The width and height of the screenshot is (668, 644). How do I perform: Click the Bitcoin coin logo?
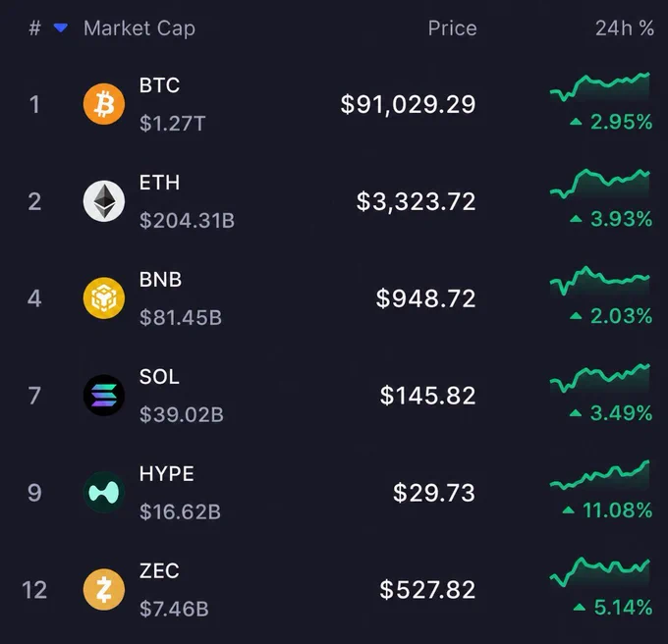[104, 104]
